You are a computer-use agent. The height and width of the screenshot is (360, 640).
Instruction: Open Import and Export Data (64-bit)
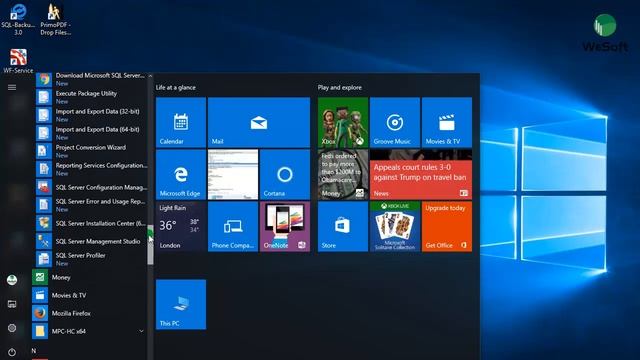[90, 133]
